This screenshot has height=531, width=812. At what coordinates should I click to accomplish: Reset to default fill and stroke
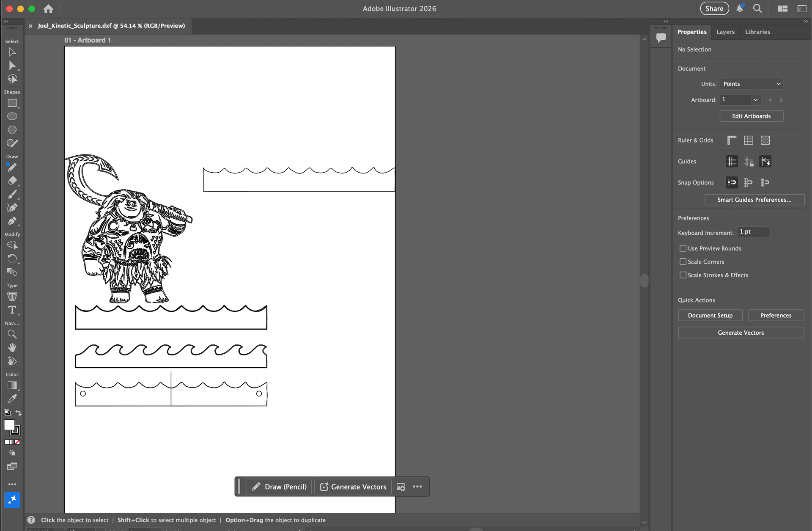coord(7,413)
